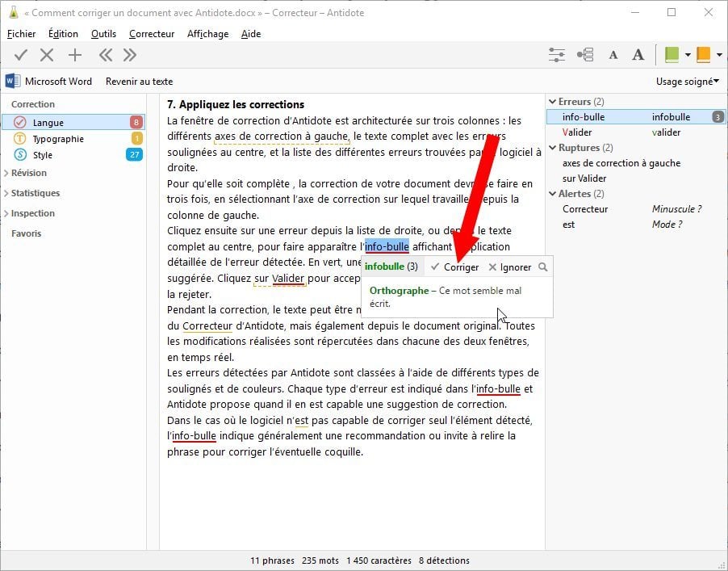
Task: Expand the Inspection section
Action: [6, 213]
